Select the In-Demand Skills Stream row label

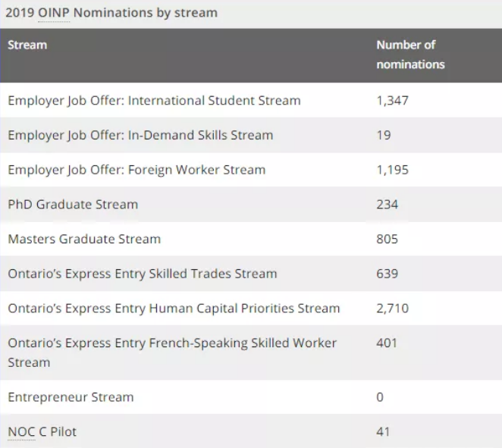[x=140, y=135]
